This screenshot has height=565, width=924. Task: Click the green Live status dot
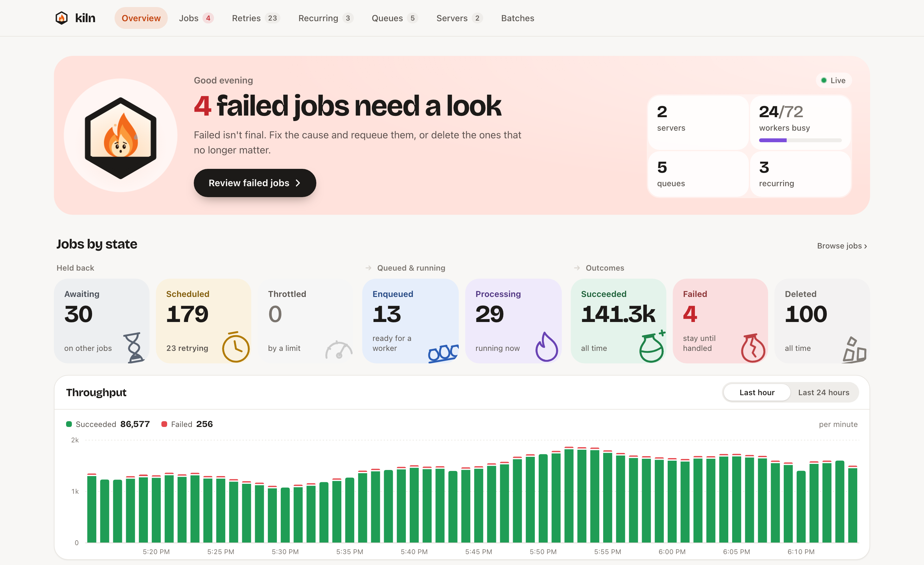824,80
